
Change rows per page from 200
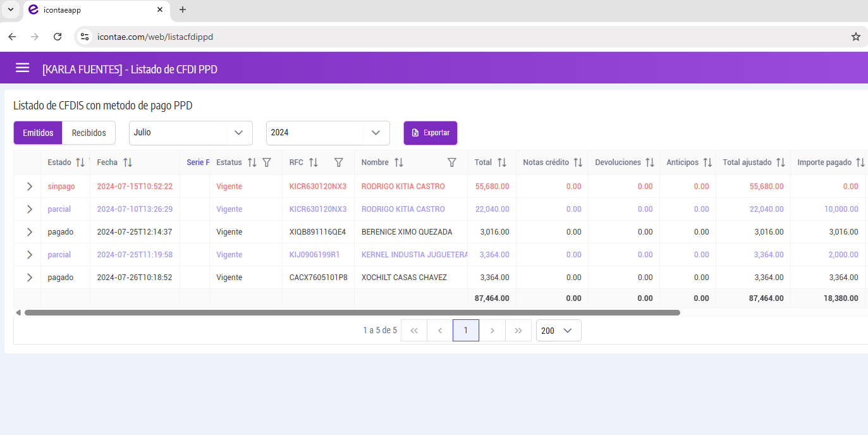click(558, 331)
